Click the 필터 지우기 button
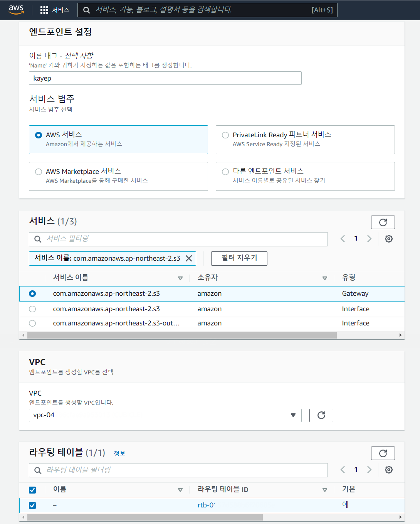Image resolution: width=420 pixels, height=524 pixels. tap(239, 258)
